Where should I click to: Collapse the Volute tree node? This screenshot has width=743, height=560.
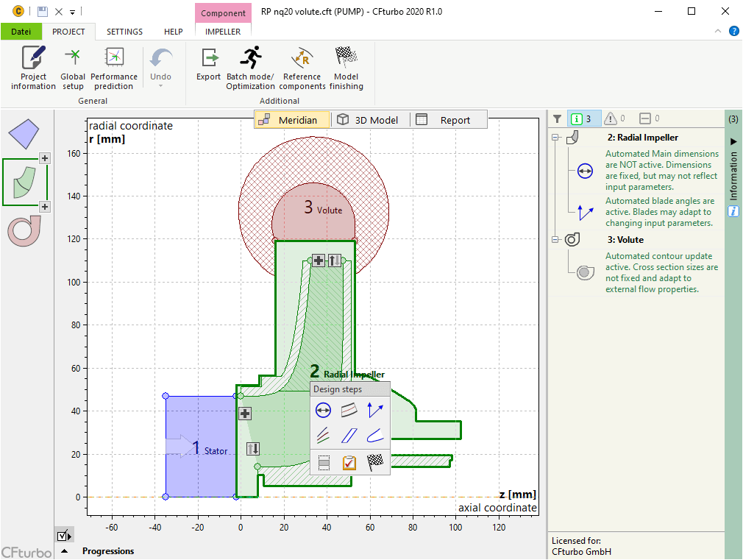click(x=555, y=239)
